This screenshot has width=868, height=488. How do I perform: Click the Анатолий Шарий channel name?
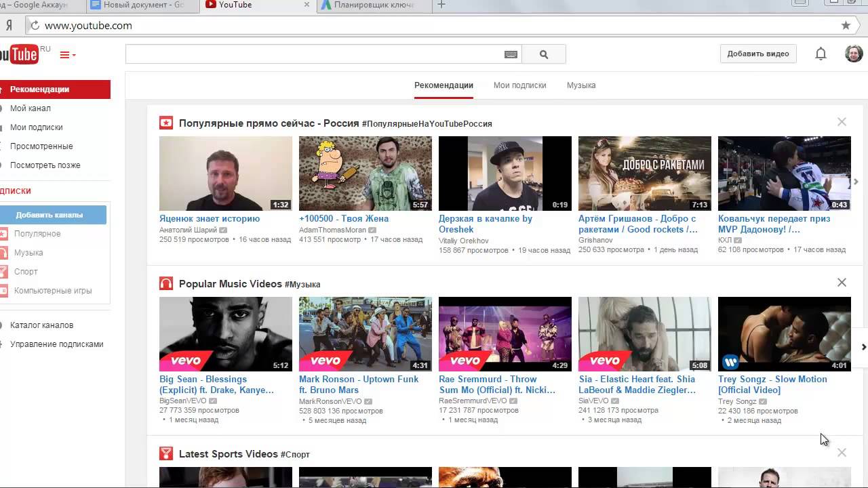pyautogui.click(x=188, y=230)
